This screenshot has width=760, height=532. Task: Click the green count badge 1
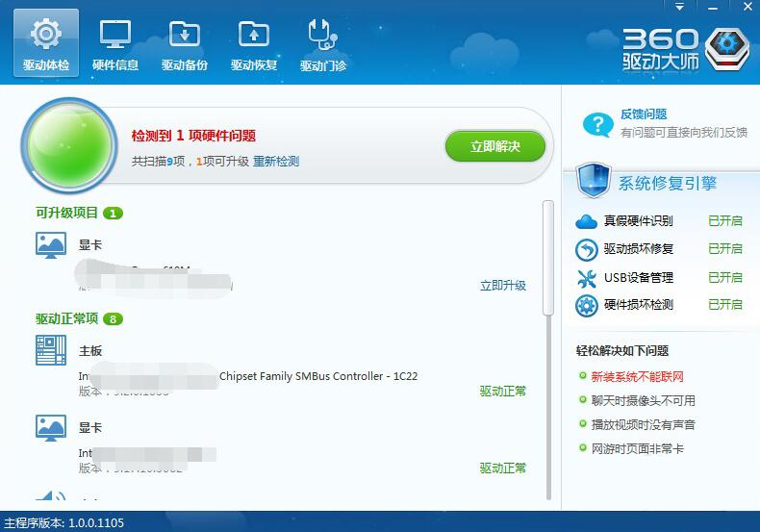coord(113,214)
